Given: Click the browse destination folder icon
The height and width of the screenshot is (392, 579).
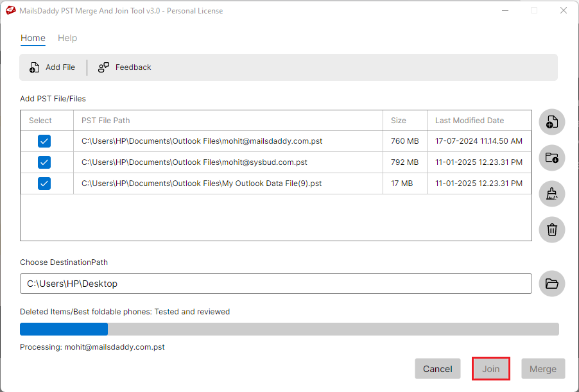Looking at the screenshot, I should pyautogui.click(x=551, y=284).
